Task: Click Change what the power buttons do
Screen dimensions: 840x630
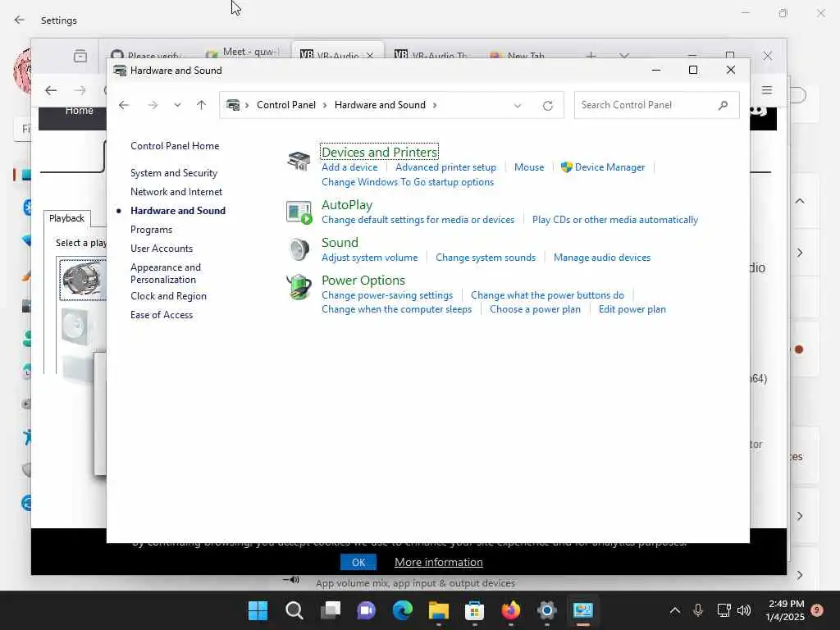Action: point(547,295)
